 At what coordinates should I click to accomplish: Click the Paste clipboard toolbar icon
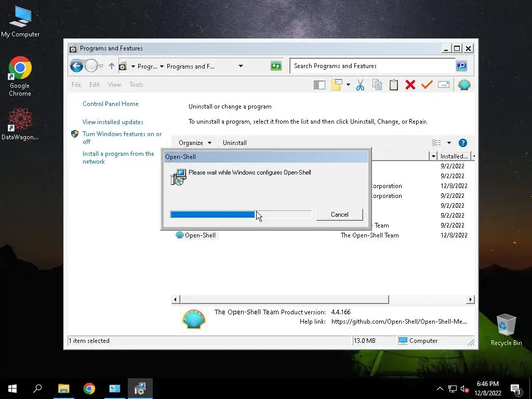tap(394, 85)
